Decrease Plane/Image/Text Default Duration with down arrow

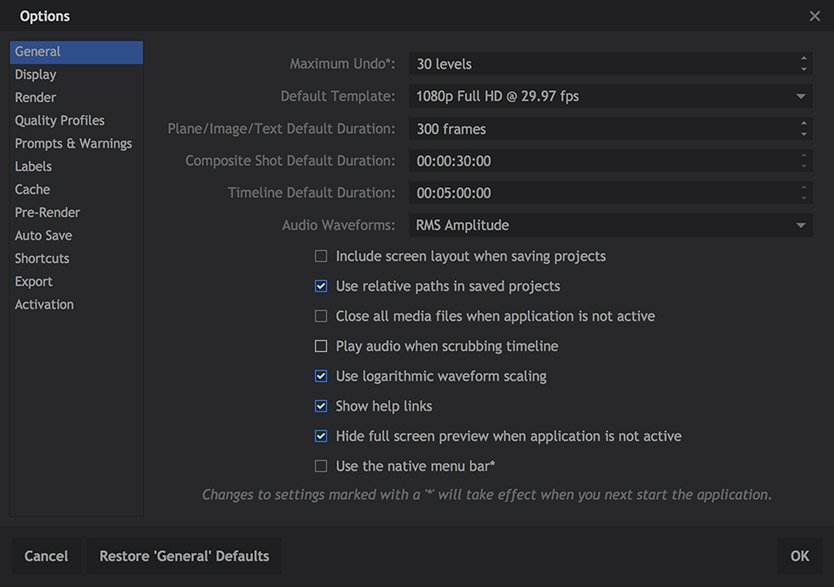[x=804, y=133]
